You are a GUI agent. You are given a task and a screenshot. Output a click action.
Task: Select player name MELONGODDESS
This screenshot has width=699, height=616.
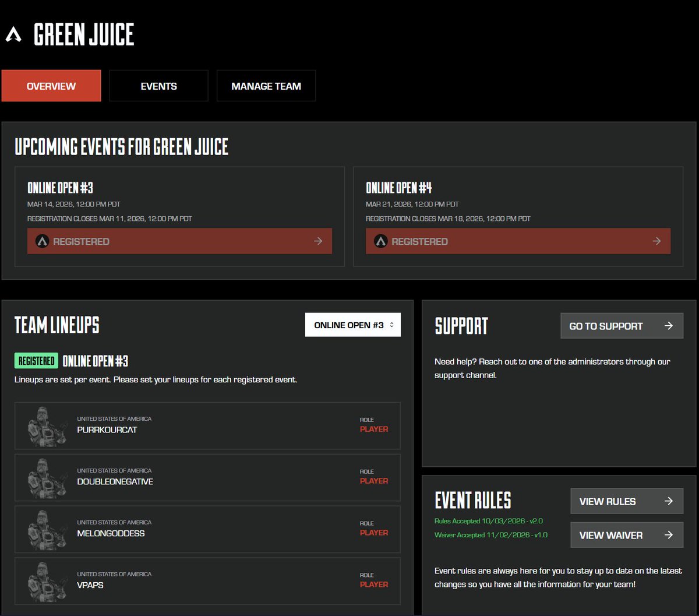111,534
